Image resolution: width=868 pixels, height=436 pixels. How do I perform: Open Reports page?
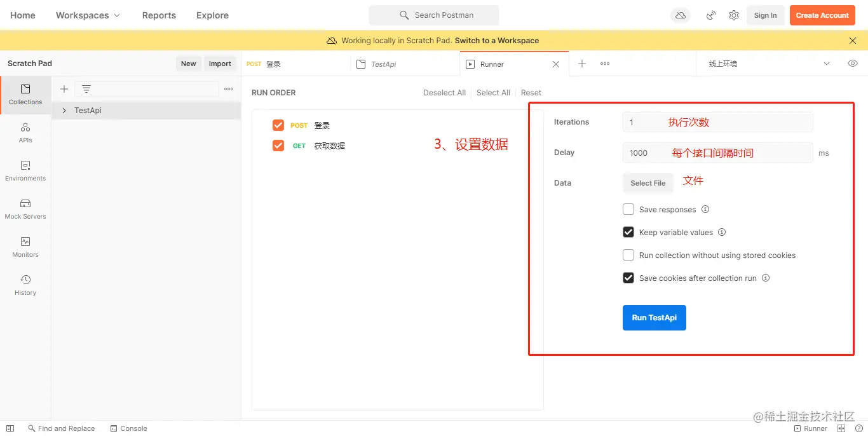159,15
